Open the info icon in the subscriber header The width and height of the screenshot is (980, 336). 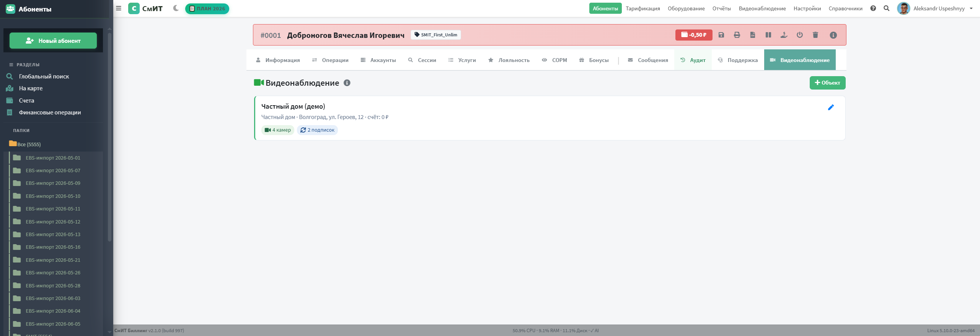pos(833,35)
